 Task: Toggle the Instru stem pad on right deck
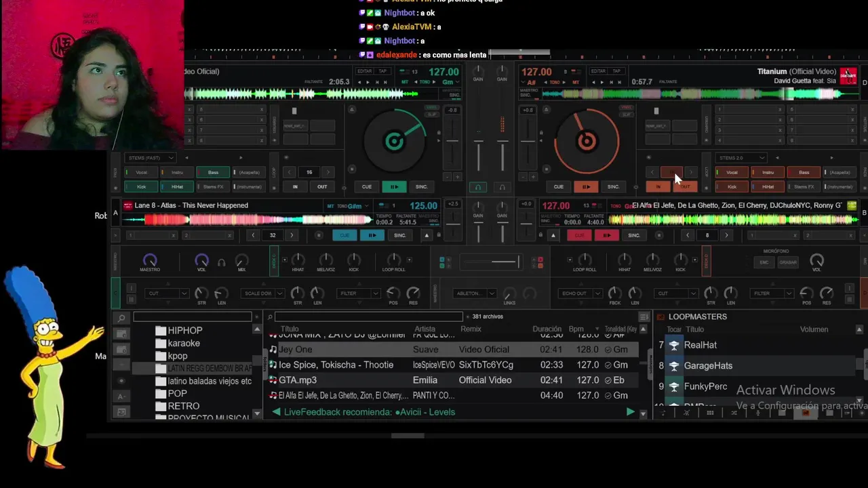(x=768, y=172)
